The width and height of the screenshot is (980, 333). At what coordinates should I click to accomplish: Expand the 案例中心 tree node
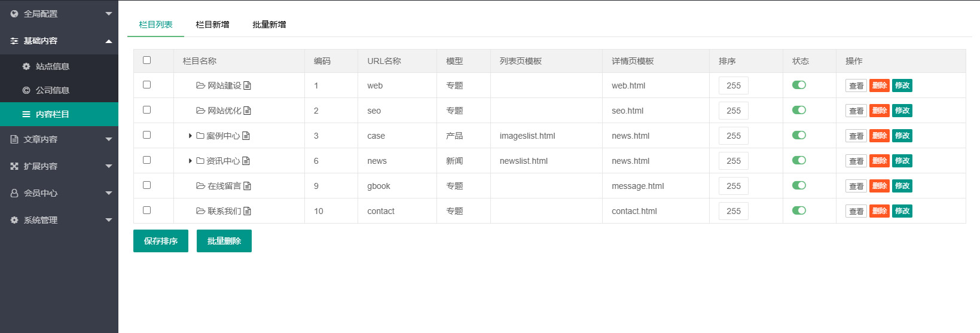click(x=190, y=136)
